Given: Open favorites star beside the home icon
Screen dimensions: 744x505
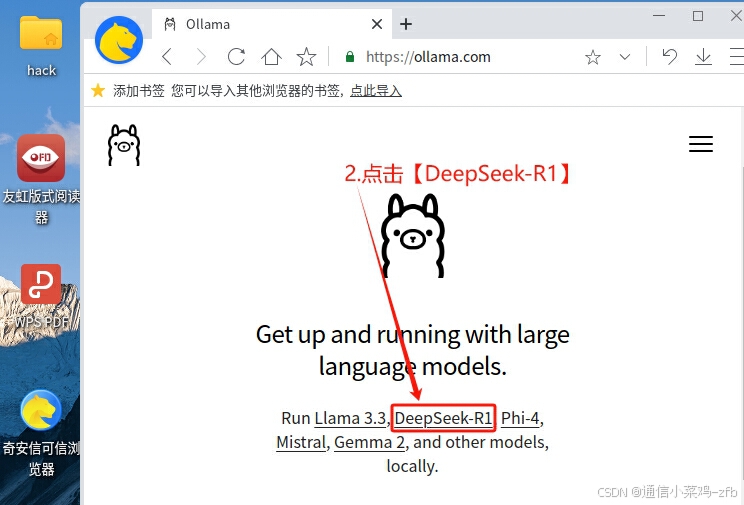Looking at the screenshot, I should [307, 57].
